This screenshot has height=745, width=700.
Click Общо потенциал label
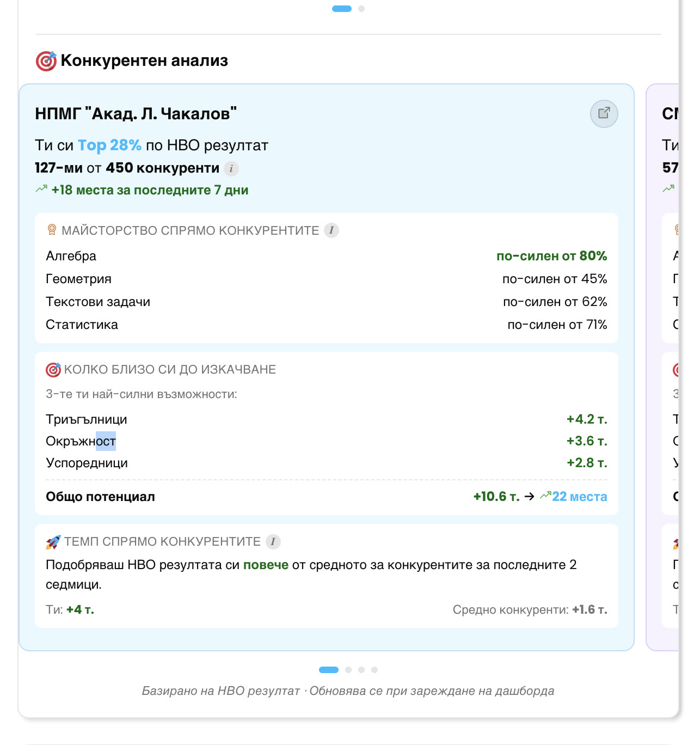coord(100,497)
